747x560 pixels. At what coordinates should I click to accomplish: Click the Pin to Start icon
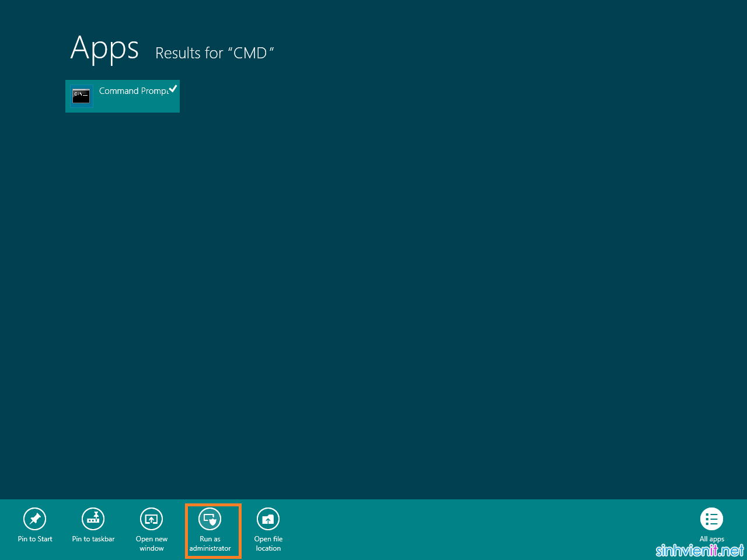[x=35, y=519]
